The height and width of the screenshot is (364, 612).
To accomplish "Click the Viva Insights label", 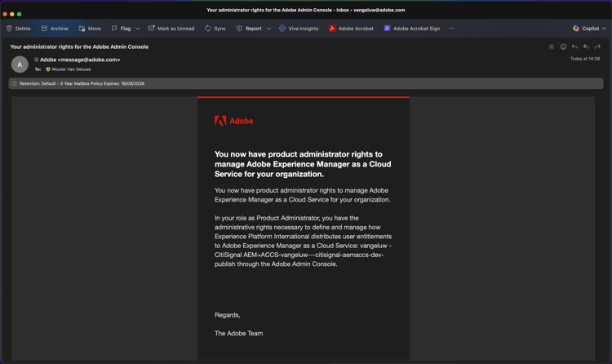I will coord(304,29).
